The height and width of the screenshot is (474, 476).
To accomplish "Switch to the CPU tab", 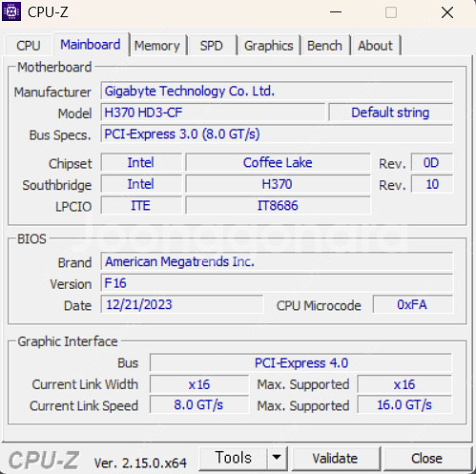I will pos(29,46).
